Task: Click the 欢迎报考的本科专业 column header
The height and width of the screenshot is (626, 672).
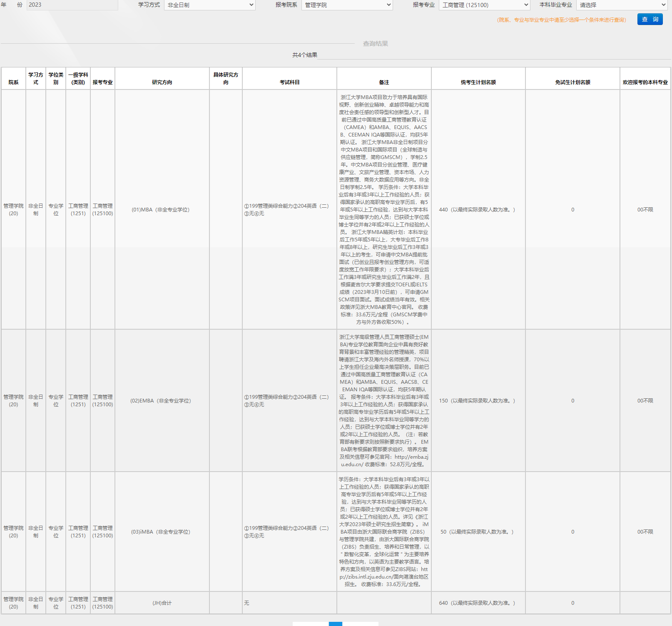Action: coord(645,82)
